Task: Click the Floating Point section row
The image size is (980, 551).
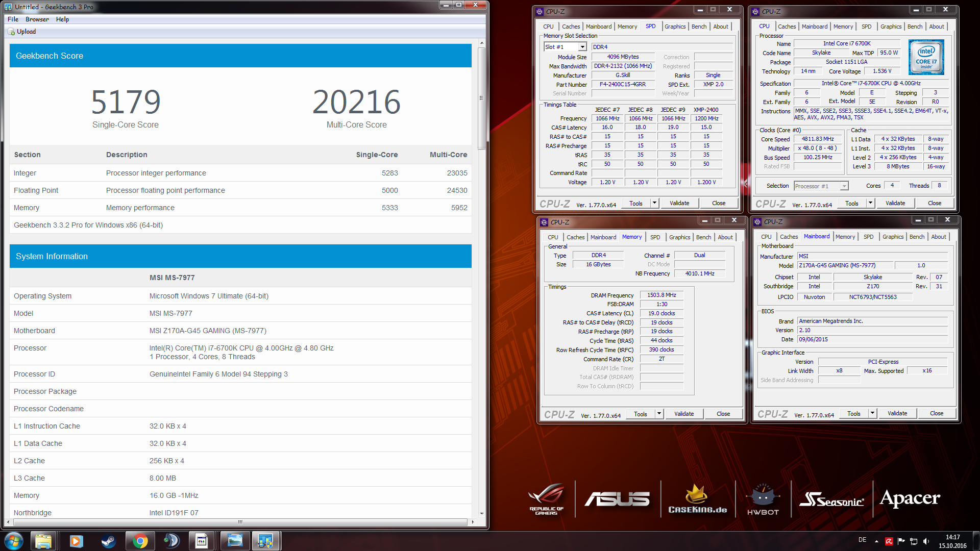Action: click(240, 190)
